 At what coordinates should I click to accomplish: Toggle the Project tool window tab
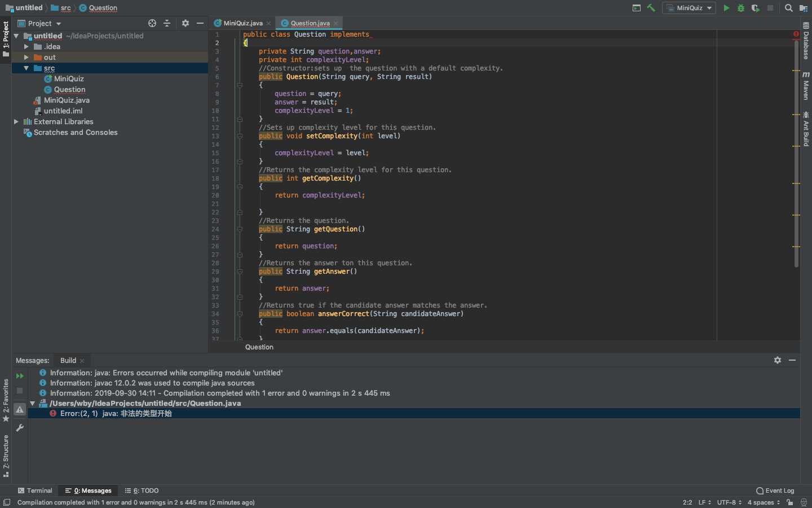tap(6, 38)
